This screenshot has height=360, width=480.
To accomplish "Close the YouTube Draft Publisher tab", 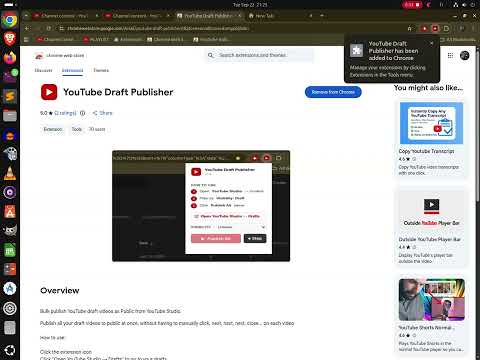I will point(240,16).
